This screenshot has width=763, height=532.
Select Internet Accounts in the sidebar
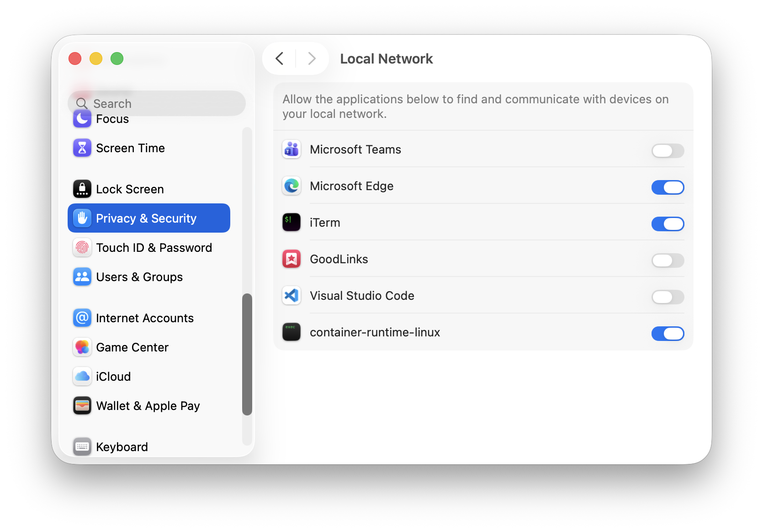pos(144,318)
